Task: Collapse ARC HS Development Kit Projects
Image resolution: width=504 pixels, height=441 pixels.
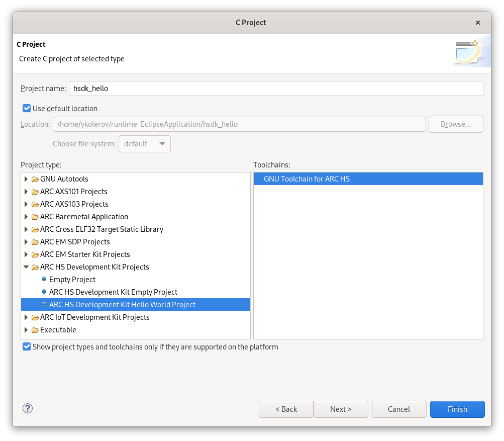Action: tap(26, 267)
